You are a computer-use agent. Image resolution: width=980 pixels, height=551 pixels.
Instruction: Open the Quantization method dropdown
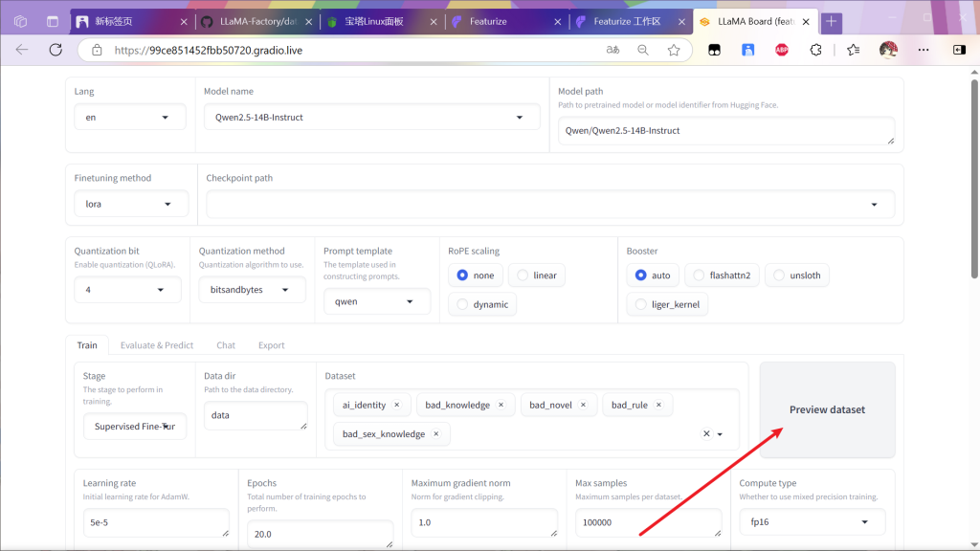[253, 289]
